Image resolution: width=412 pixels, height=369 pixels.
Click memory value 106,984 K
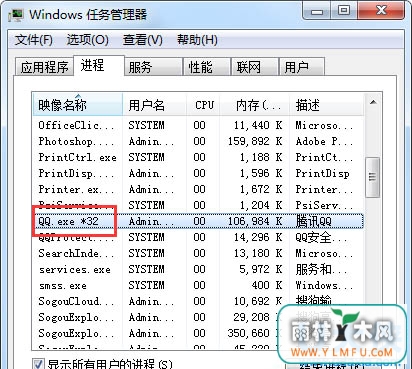pos(255,221)
